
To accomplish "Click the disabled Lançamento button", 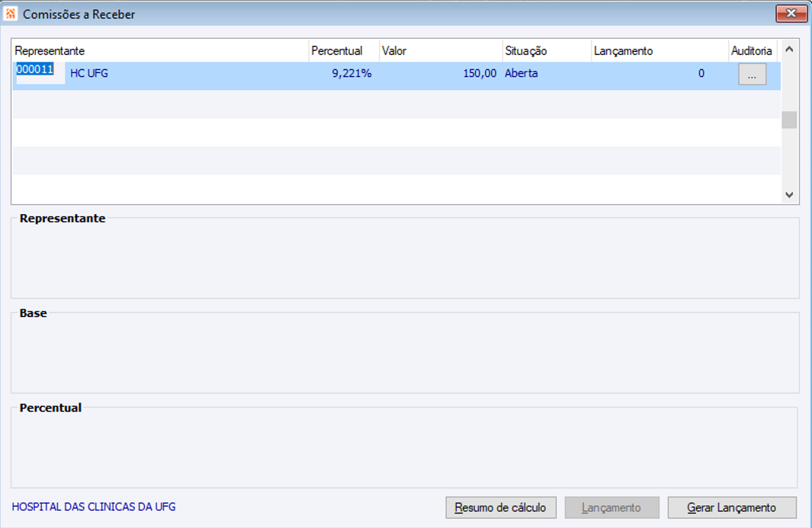I will click(611, 508).
